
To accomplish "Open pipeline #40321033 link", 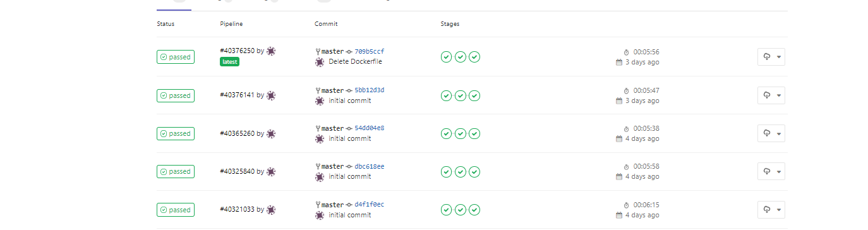I will [238, 210].
